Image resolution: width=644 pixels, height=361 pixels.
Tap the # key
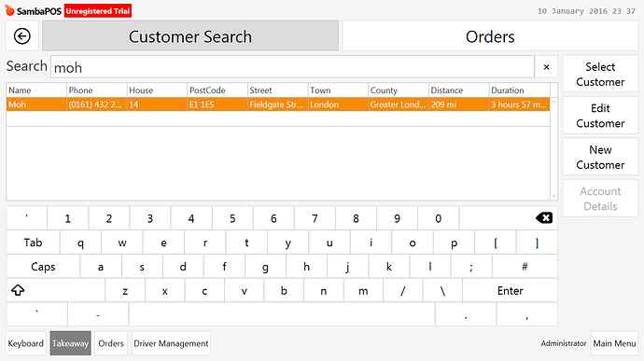pyautogui.click(x=525, y=267)
